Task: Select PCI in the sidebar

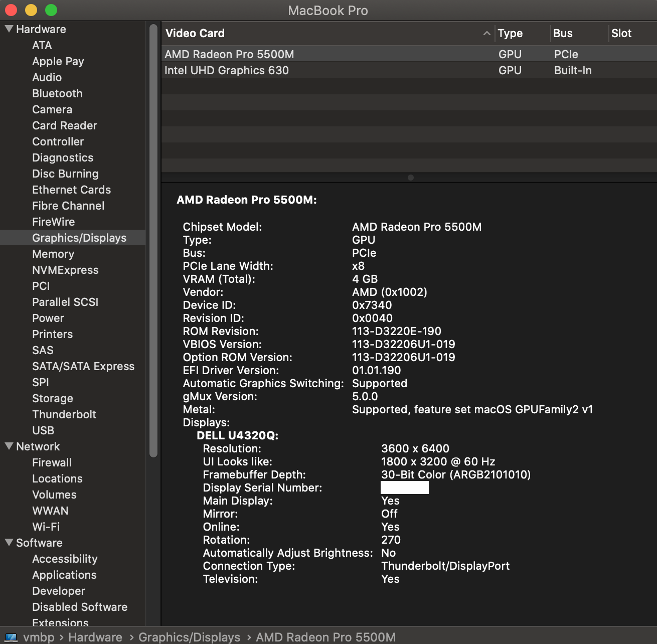Action: pos(41,286)
